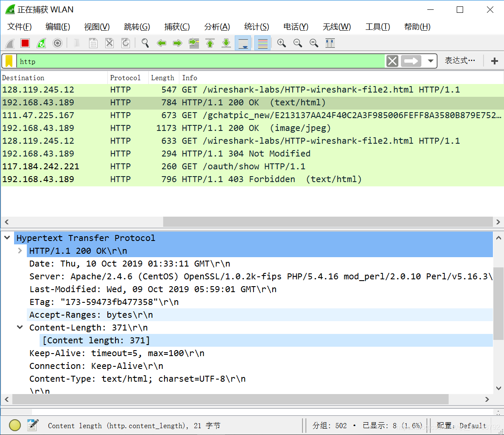This screenshot has width=504, height=435.
Task: Click the packet list horizontal scrollbar
Action: [328, 222]
